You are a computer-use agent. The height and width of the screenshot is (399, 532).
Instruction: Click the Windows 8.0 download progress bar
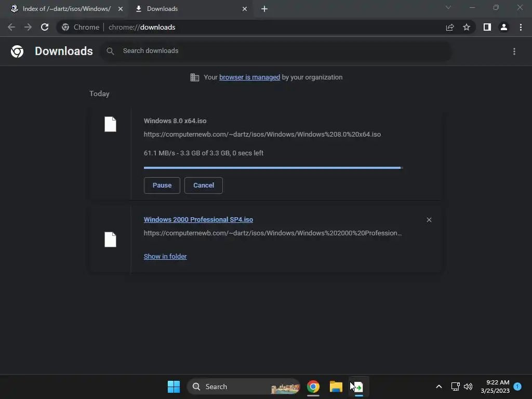273,168
